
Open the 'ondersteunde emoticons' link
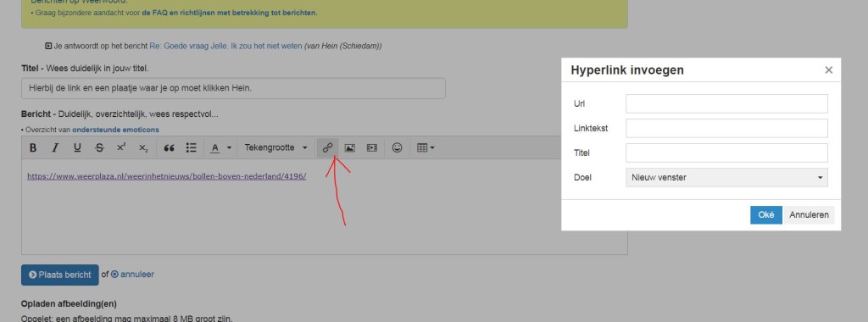[115, 130]
